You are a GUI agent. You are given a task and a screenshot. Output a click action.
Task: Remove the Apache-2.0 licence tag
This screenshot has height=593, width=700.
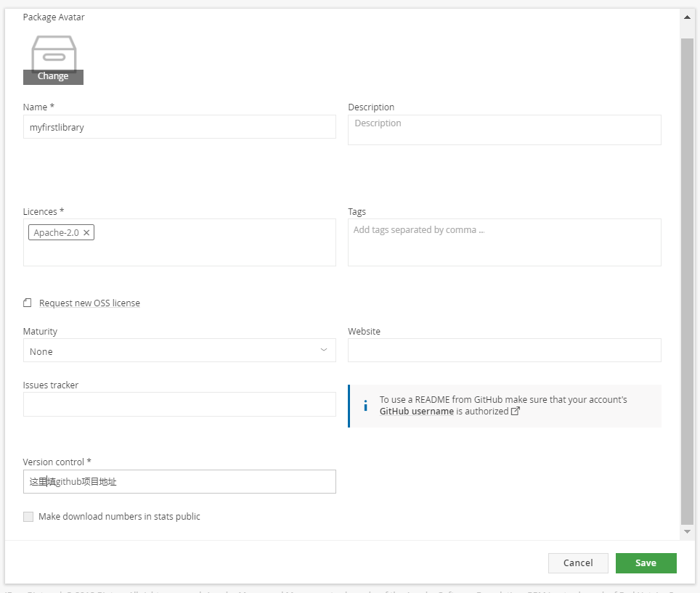pyautogui.click(x=86, y=233)
